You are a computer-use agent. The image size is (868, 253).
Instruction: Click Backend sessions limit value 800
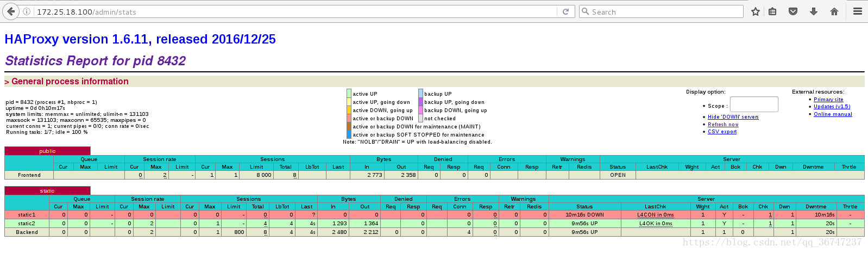pos(239,232)
